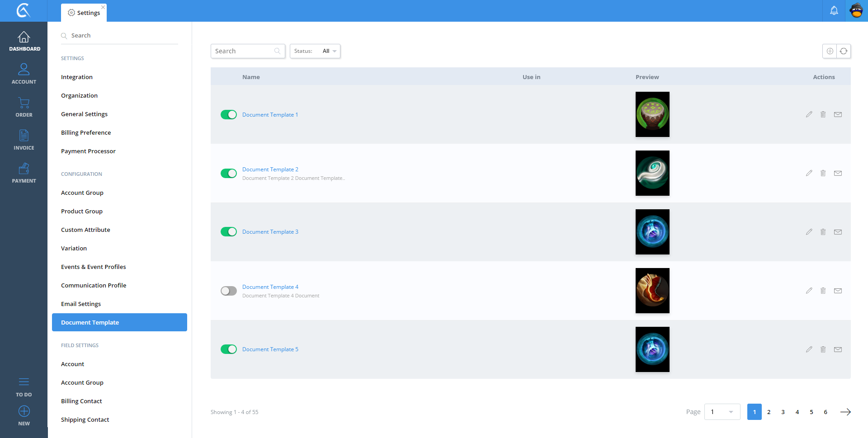
Task: Turn off the Document Template 5 toggle
Action: point(229,349)
